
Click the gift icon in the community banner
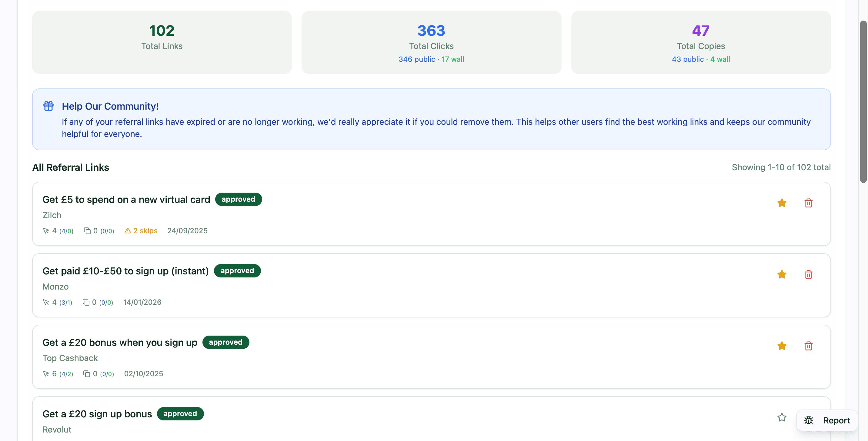click(48, 106)
